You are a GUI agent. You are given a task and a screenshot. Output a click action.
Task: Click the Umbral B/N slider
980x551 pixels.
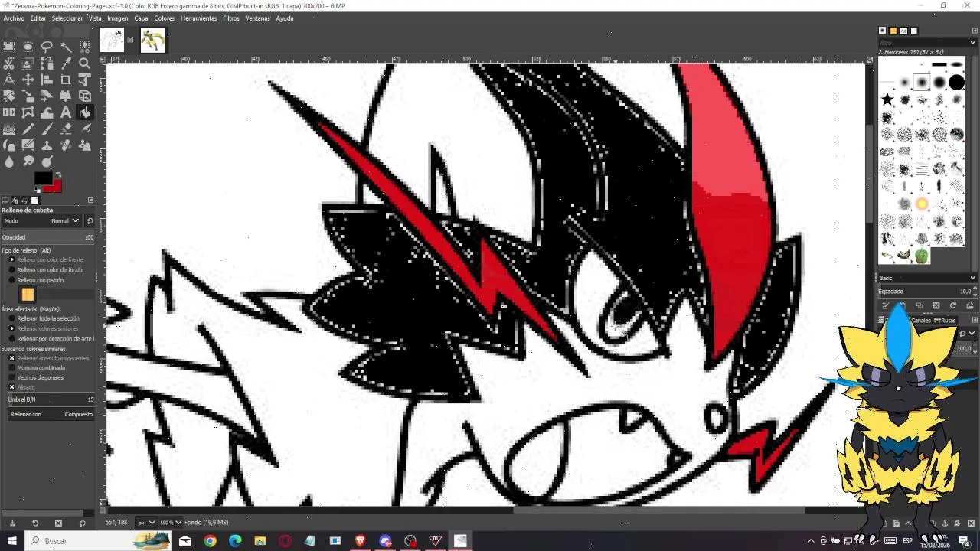51,399
